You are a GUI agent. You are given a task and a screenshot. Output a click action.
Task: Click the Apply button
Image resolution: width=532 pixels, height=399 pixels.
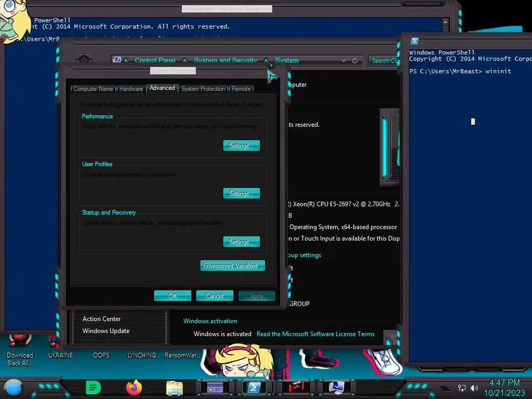pyautogui.click(x=257, y=296)
